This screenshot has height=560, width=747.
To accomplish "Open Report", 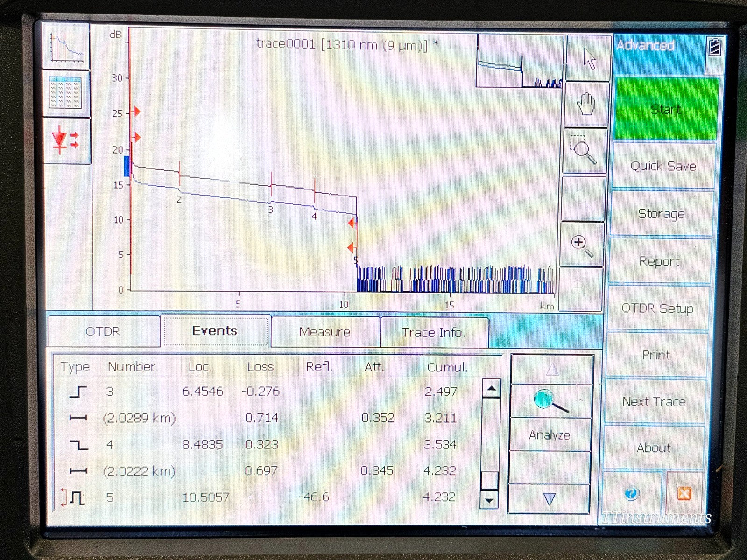I will coord(659,261).
